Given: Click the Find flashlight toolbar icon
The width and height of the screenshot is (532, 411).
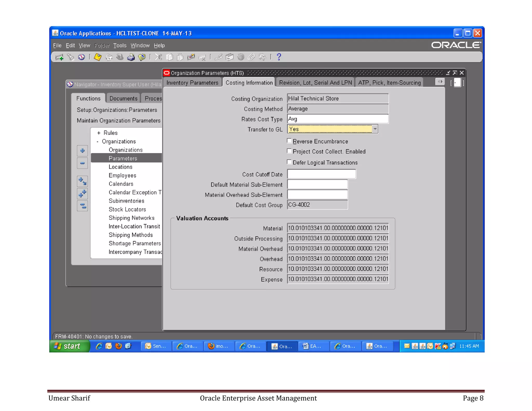Looking at the screenshot, I should point(70,57).
